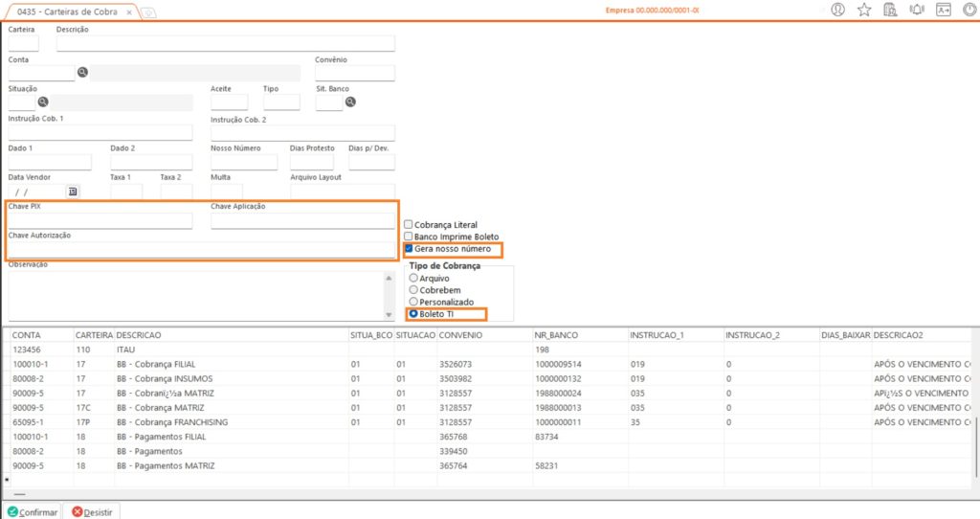
Task: Click the search magnifier beside Sit. Banco
Action: 350,102
